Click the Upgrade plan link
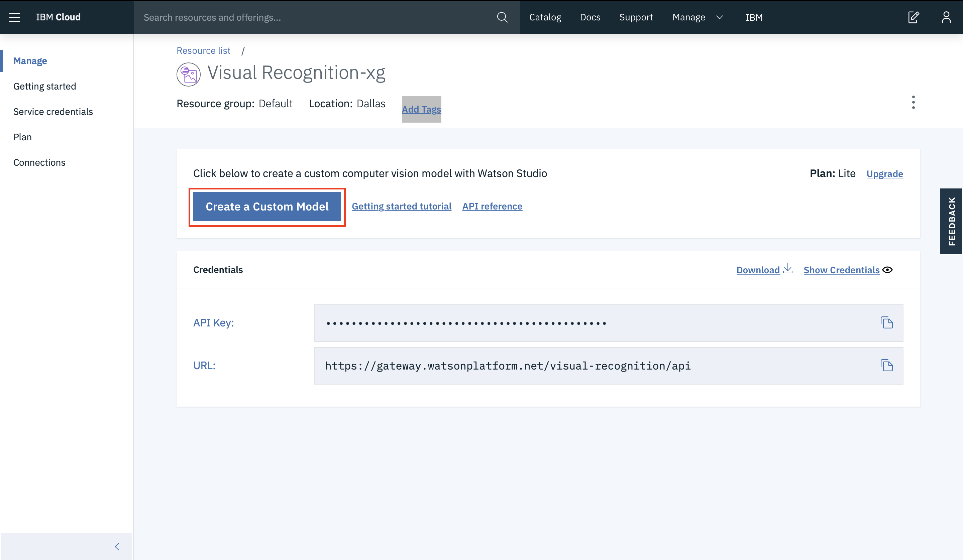Screen dimensions: 963x560 884,174
